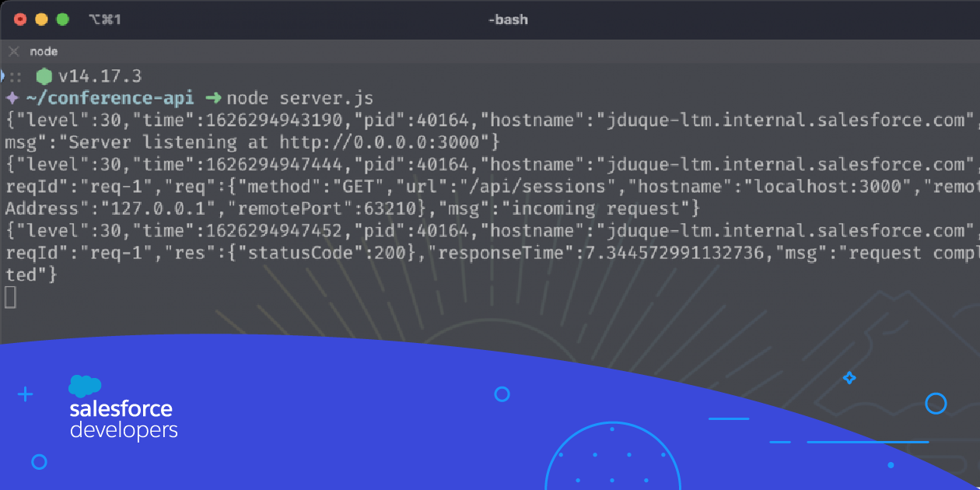
Task: Click the ⌥⌘1 shortcut badge in the titlebar
Action: [103, 19]
